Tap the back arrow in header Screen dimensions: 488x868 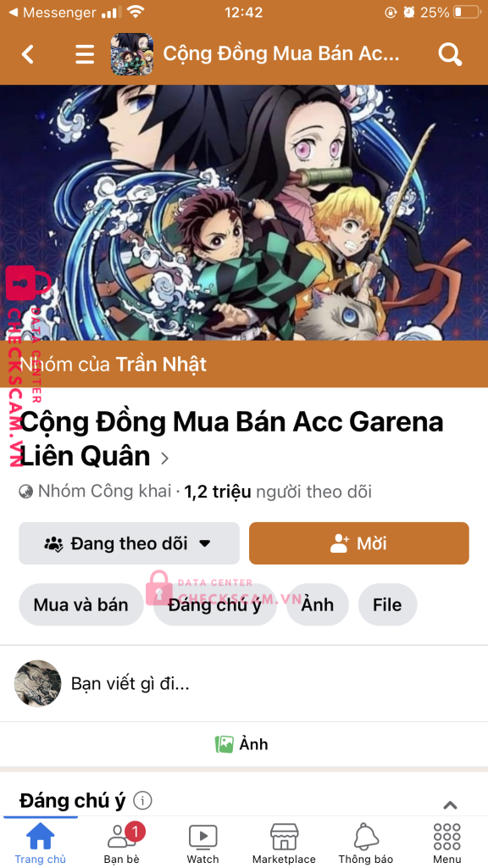28,54
